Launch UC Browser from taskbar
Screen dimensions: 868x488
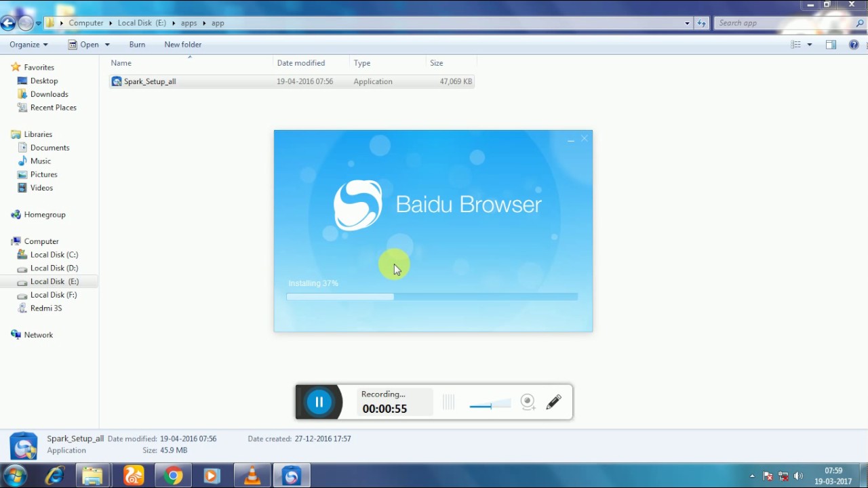point(134,476)
